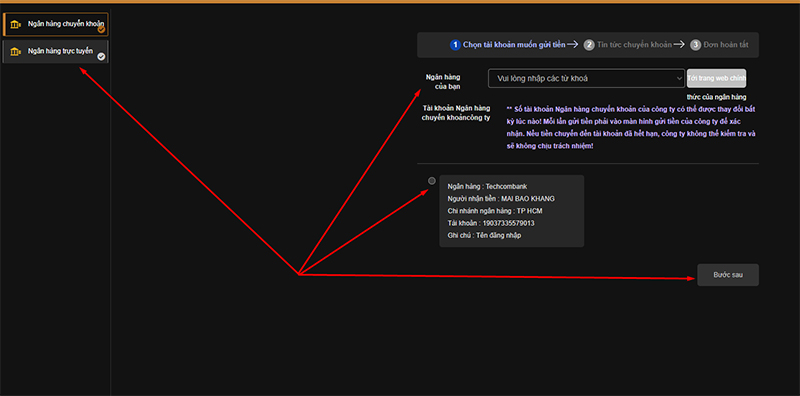800x396 pixels.
Task: Click the bank icon beside Ngân hàng trực tuyến
Action: click(x=16, y=52)
